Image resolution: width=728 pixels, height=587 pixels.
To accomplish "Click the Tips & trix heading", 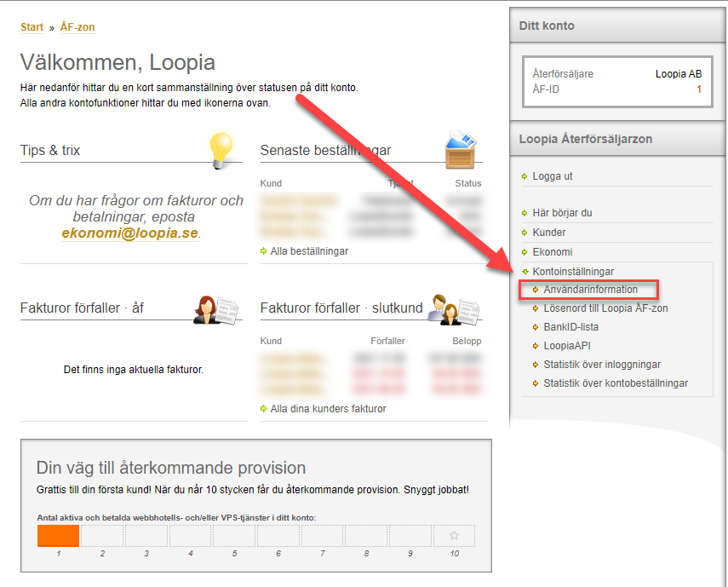I will pyautogui.click(x=50, y=150).
